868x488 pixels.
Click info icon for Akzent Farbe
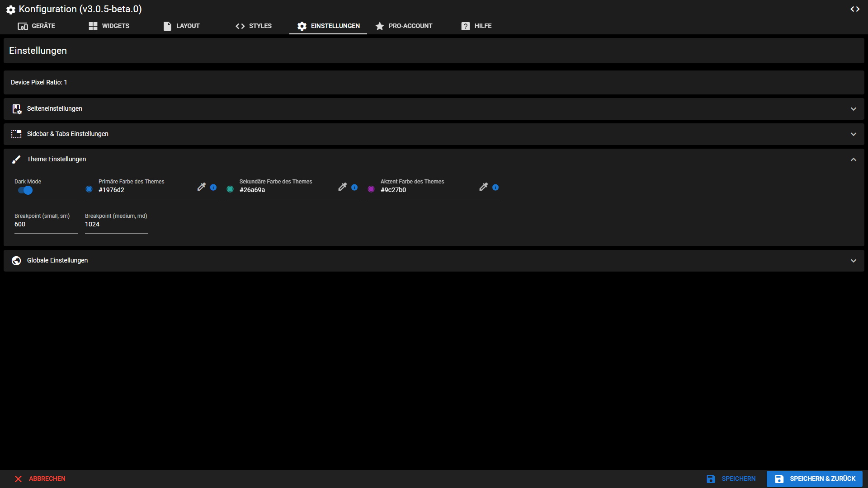[x=495, y=187]
